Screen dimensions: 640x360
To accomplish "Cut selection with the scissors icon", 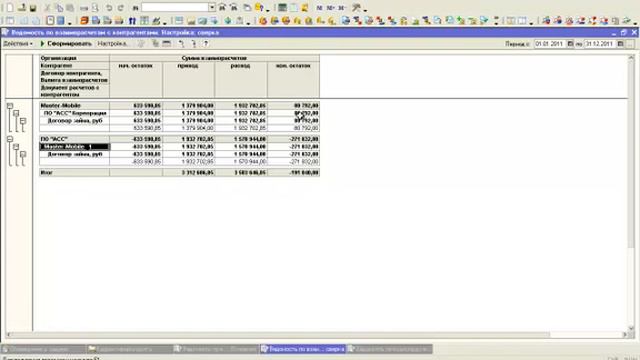I will (x=48, y=8).
